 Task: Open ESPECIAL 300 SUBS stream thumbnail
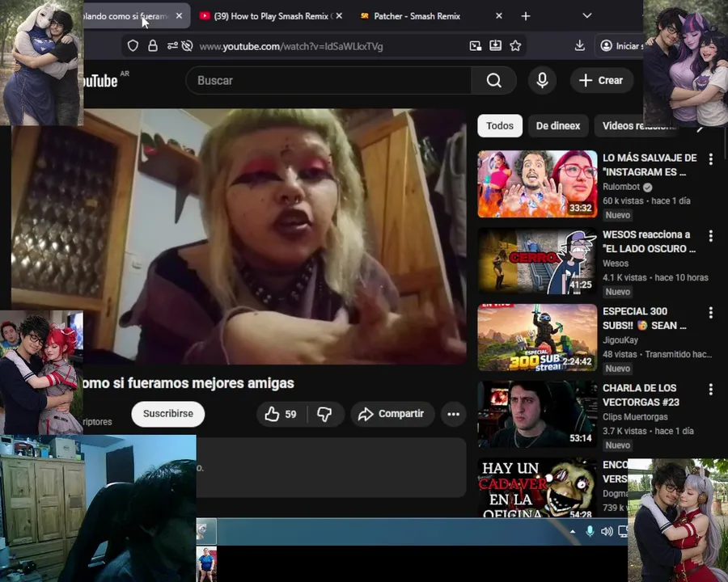pyautogui.click(x=537, y=337)
